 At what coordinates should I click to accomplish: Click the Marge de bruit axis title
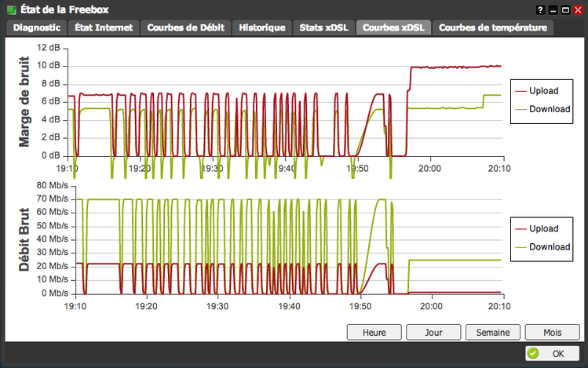(x=24, y=101)
